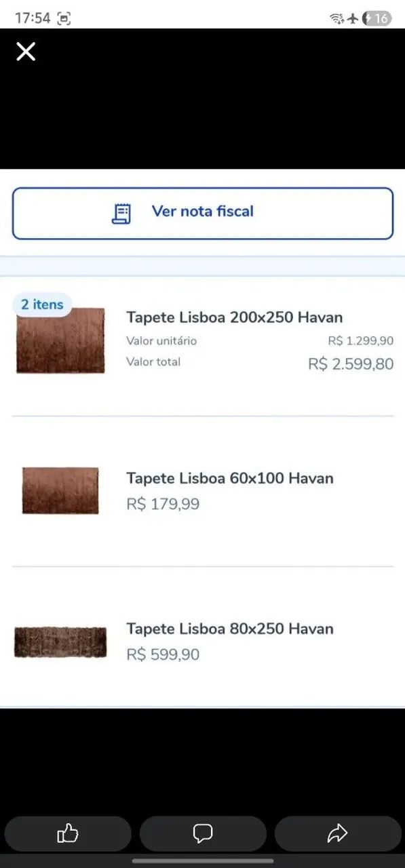This screenshot has height=868, width=405.
Task: Tap the 2 itens quantity badge
Action: (x=42, y=304)
